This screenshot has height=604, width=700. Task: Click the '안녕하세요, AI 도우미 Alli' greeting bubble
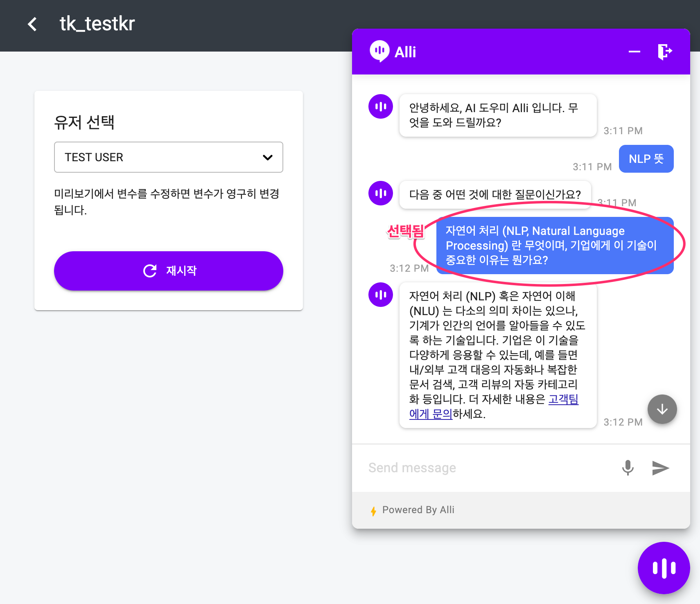point(498,115)
